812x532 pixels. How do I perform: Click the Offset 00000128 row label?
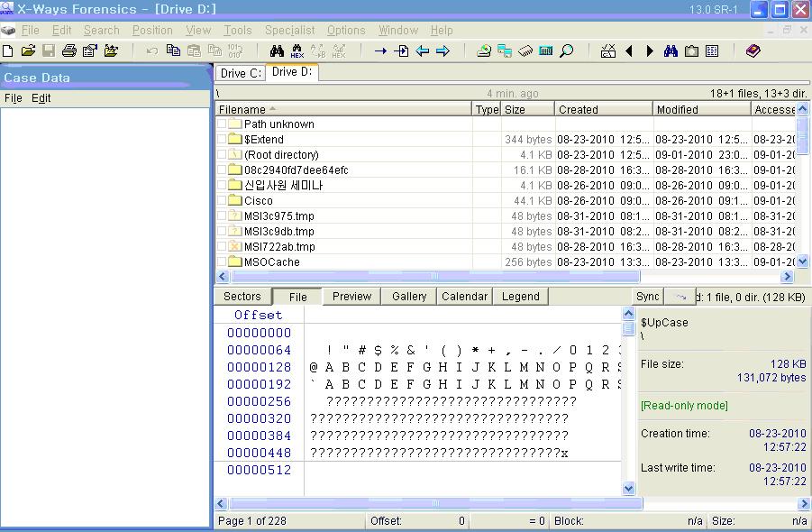[259, 367]
